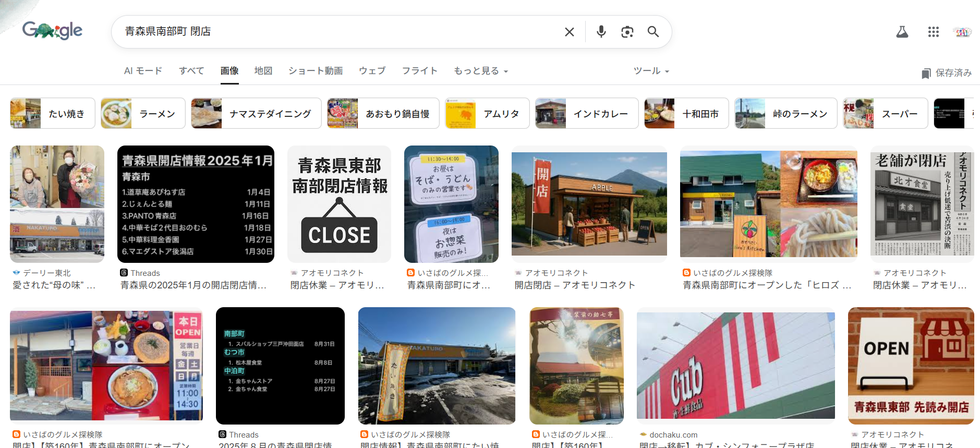Select 十和田市 filter chip
The height and width of the screenshot is (448, 980).
[x=686, y=113]
